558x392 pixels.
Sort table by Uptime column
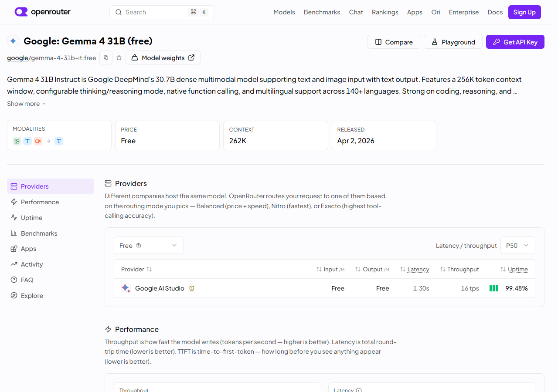[514, 269]
